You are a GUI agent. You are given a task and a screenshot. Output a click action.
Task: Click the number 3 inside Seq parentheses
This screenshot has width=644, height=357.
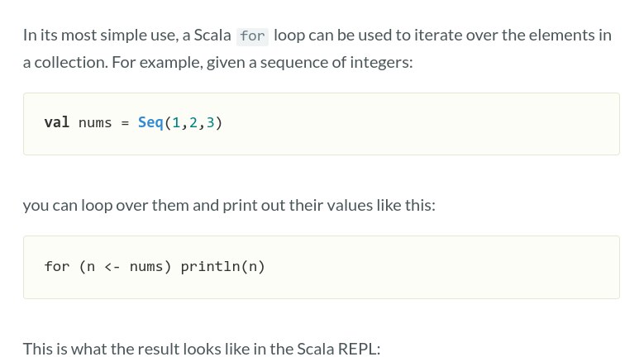click(210, 122)
